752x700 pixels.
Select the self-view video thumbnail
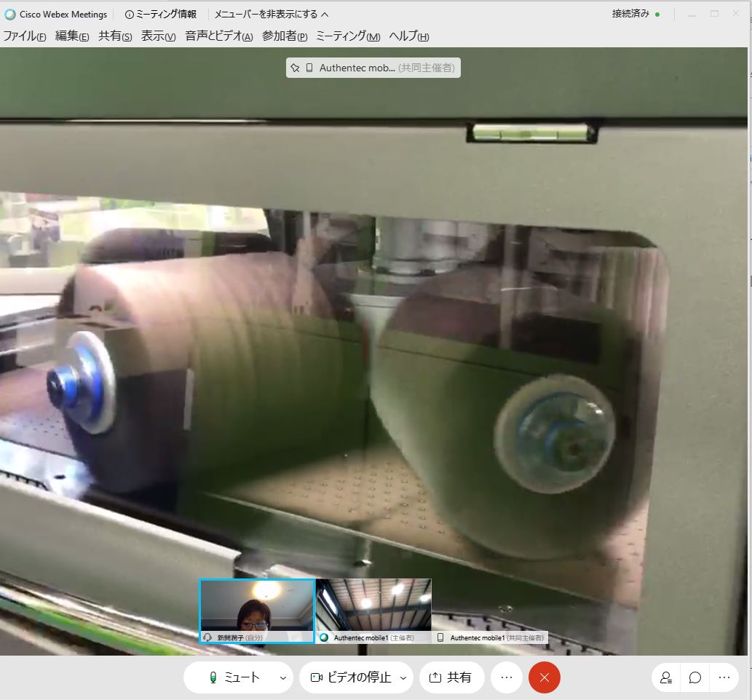[x=257, y=610]
